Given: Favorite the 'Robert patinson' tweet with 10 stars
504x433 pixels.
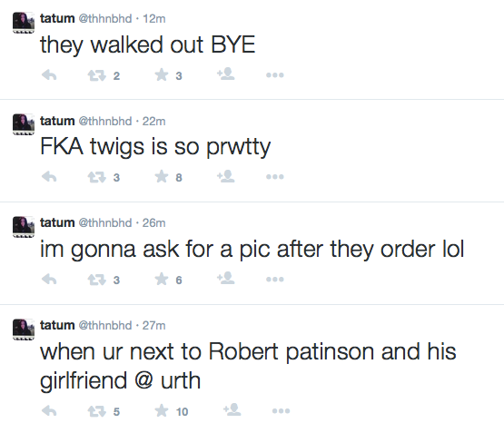Looking at the screenshot, I should tap(162, 410).
